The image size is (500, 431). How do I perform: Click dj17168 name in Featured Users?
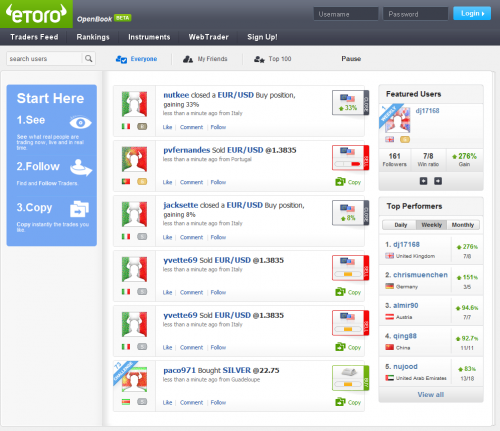click(427, 111)
